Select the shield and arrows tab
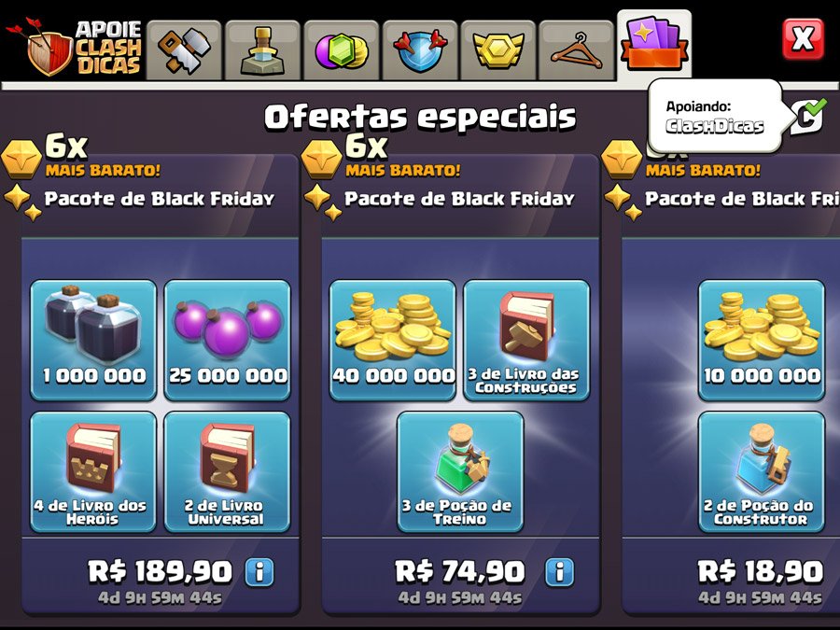The image size is (840, 630). click(x=420, y=51)
